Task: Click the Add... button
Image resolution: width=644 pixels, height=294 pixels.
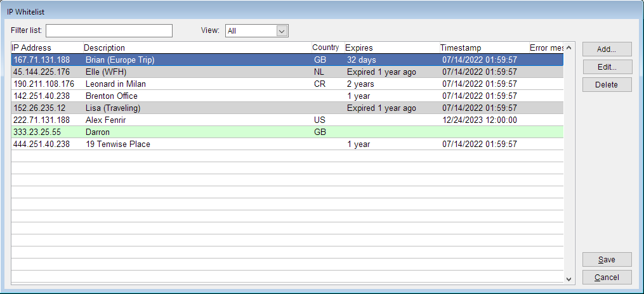Action: [x=607, y=49]
